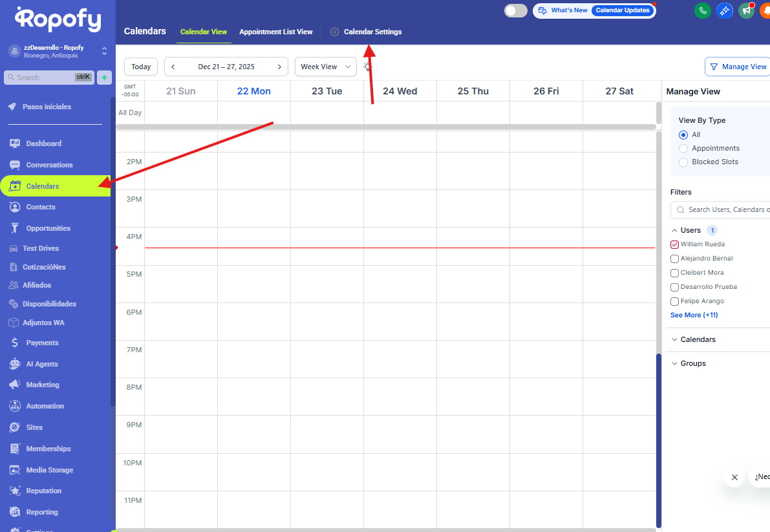The width and height of the screenshot is (770, 532).
Task: Expand the Groups filter section
Action: tap(692, 363)
